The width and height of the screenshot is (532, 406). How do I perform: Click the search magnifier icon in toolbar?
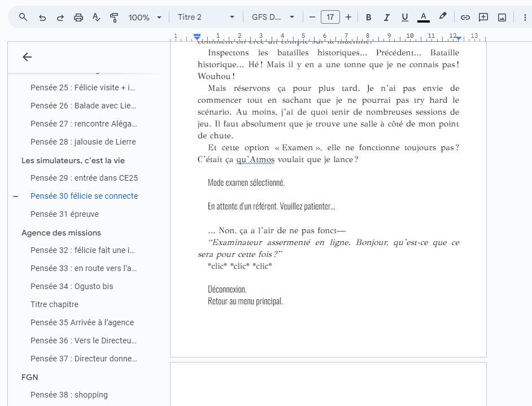(x=23, y=17)
